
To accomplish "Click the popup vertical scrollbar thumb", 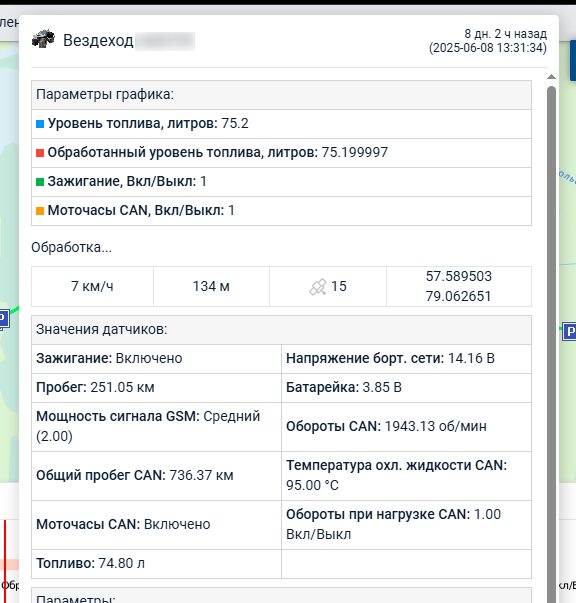I will tap(551, 344).
